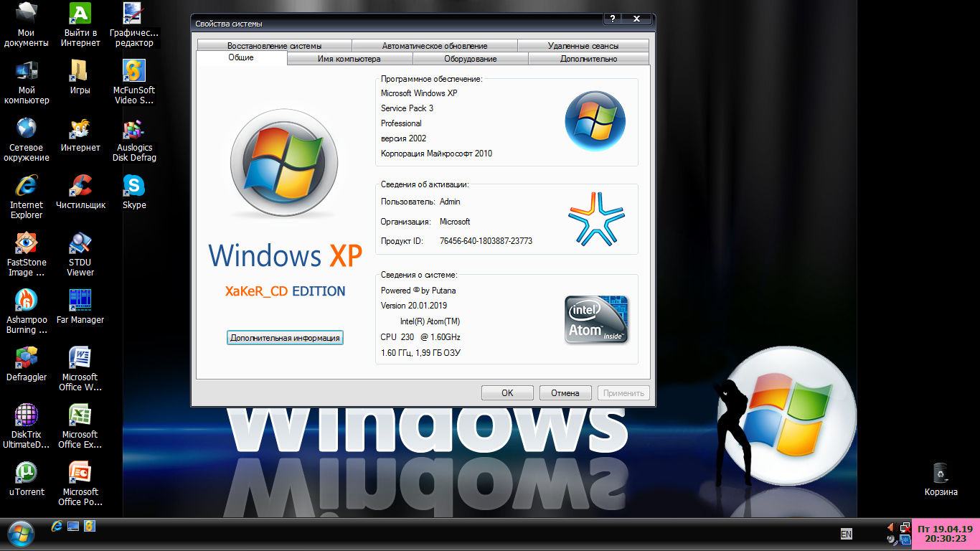Image resolution: width=980 pixels, height=551 pixels.
Task: Select the Microsoft Office PowerPoint shortcut
Action: pyautogui.click(x=80, y=484)
